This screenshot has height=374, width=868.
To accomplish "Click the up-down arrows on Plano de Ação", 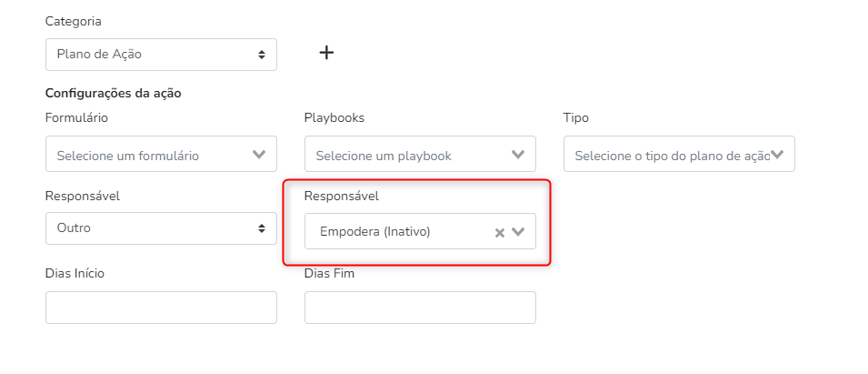I will (262, 55).
